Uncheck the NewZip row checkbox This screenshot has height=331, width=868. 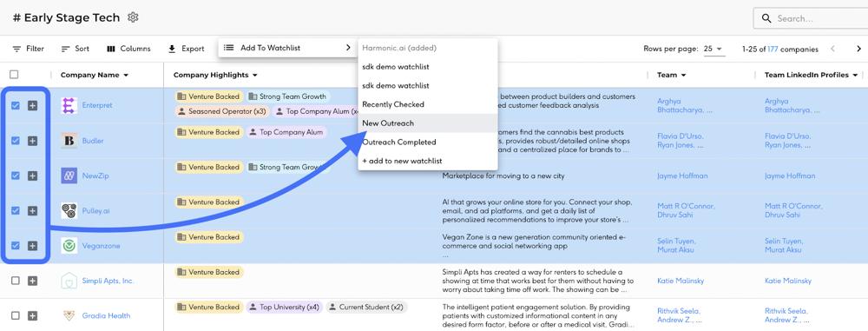pos(16,175)
